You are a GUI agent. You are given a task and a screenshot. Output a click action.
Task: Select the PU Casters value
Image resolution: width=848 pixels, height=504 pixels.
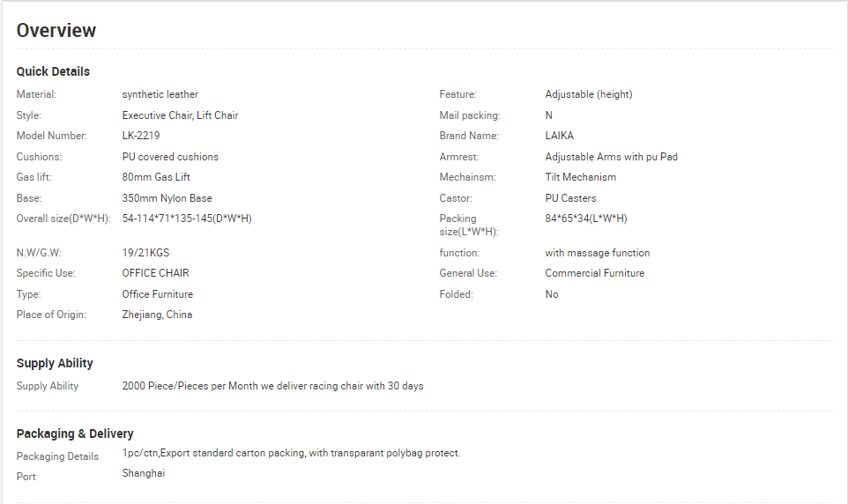click(x=570, y=198)
